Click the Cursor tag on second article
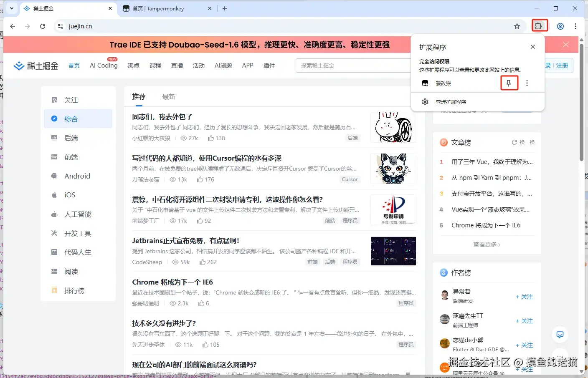 click(x=350, y=179)
